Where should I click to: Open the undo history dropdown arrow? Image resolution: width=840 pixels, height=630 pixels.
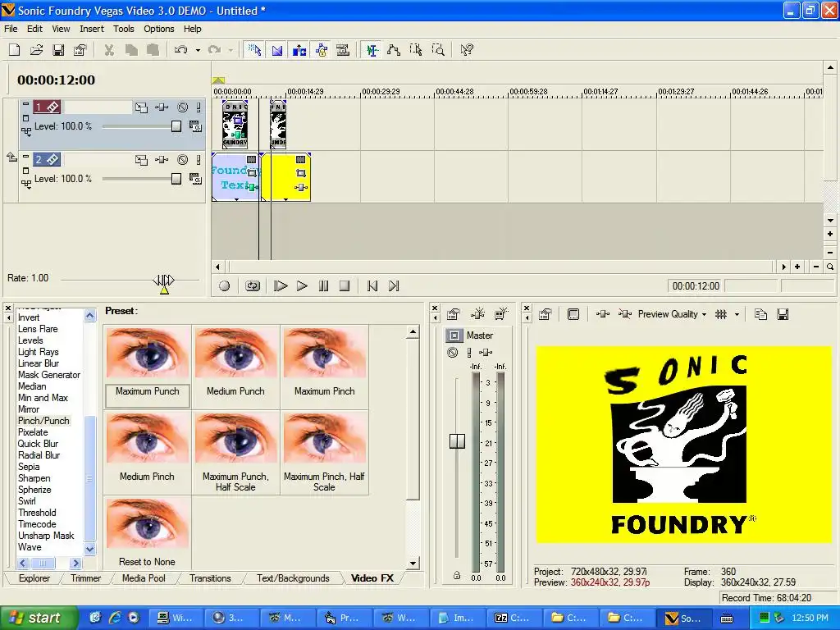point(198,50)
